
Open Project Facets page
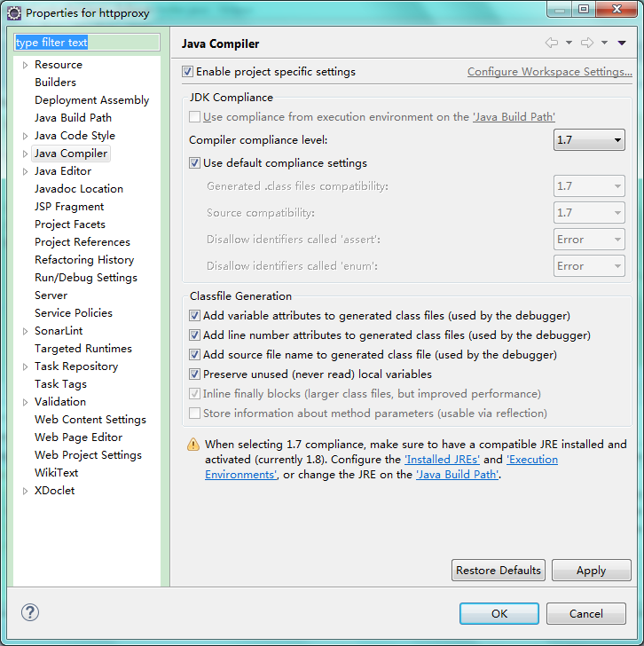(70, 225)
